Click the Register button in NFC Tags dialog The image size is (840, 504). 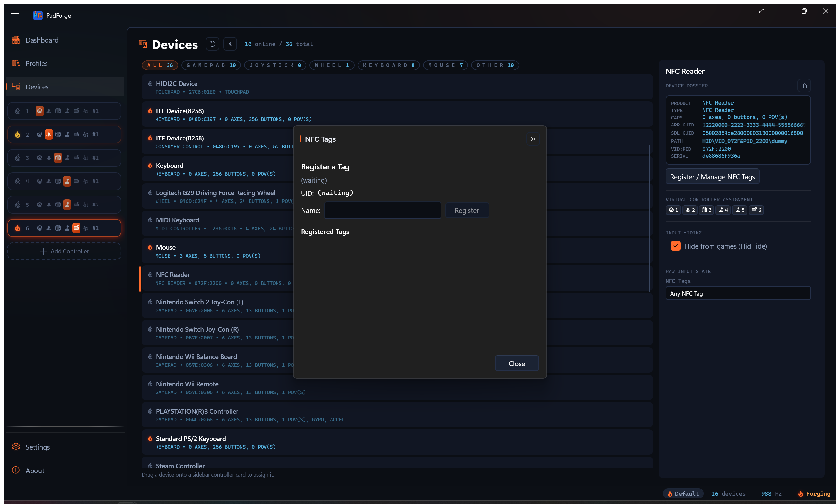[467, 210]
